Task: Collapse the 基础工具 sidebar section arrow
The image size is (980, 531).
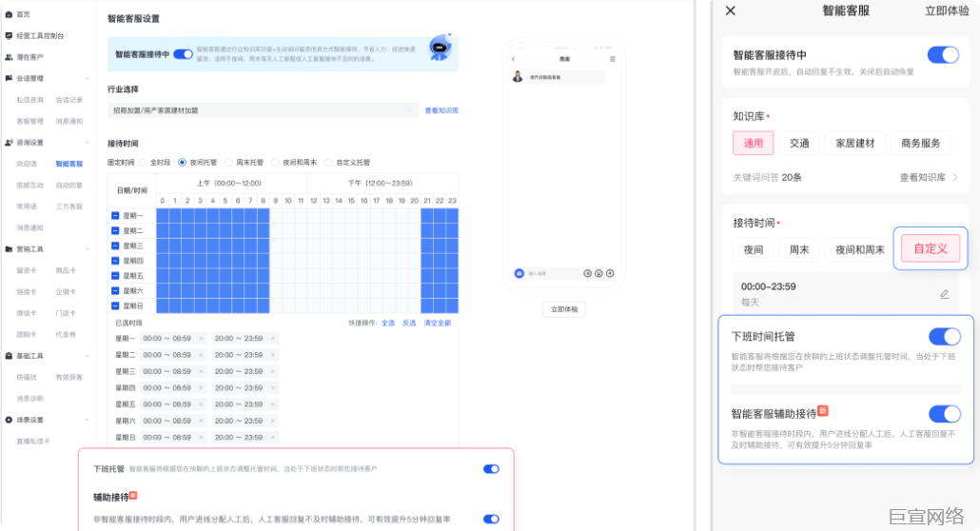Action: click(87, 356)
